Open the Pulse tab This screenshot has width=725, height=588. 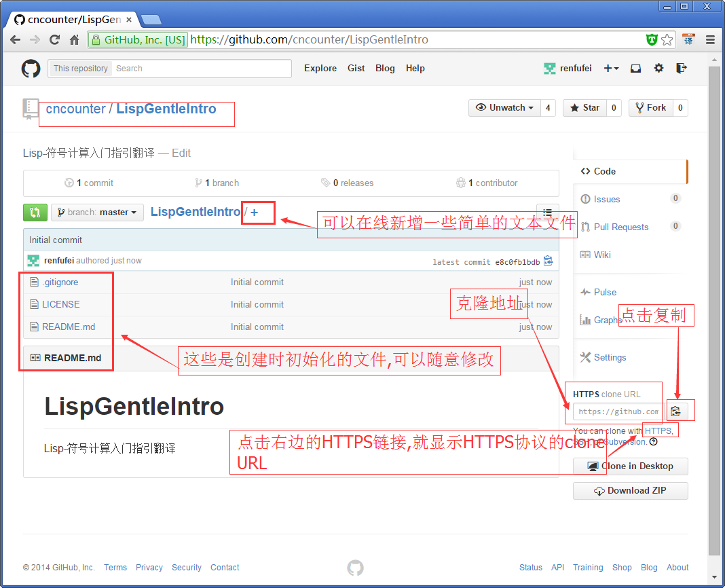click(604, 293)
